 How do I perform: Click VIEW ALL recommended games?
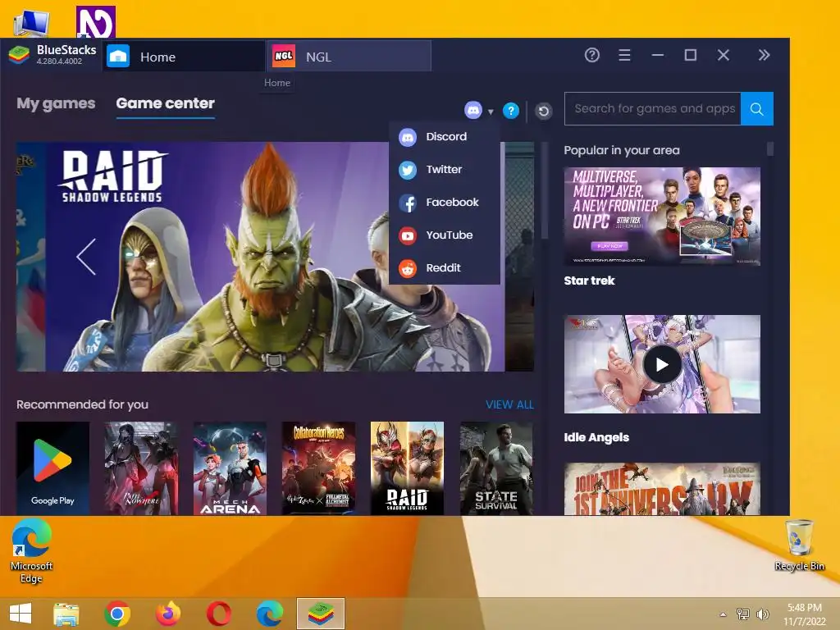[509, 405]
